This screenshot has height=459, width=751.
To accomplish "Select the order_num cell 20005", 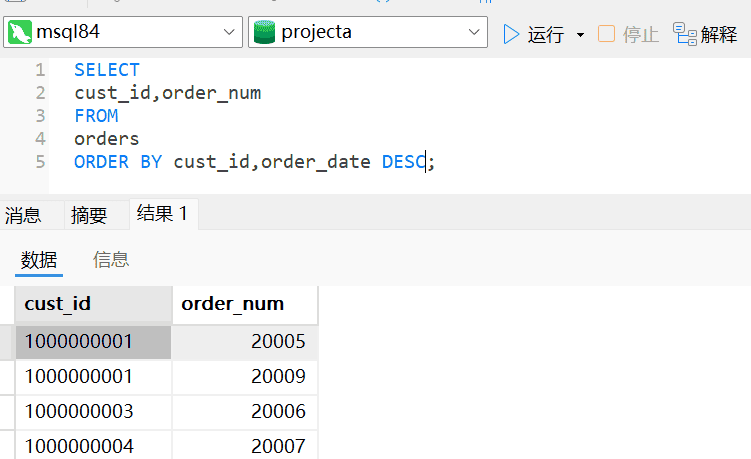I will [245, 342].
